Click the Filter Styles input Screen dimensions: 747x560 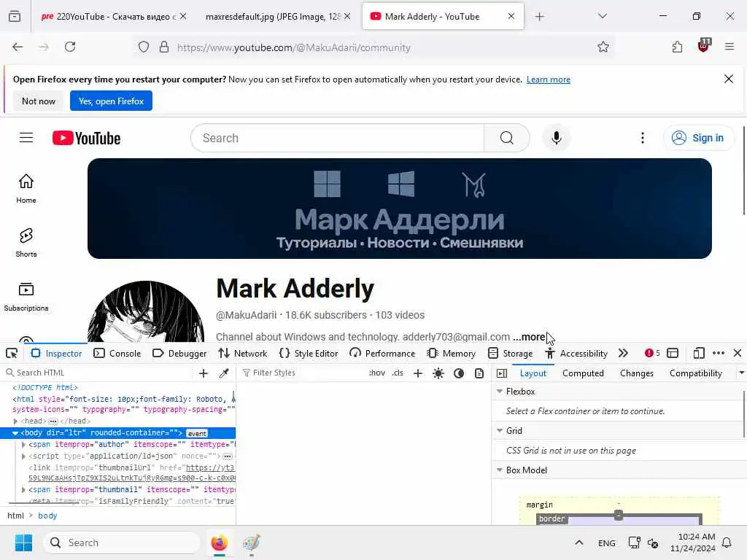click(x=303, y=373)
